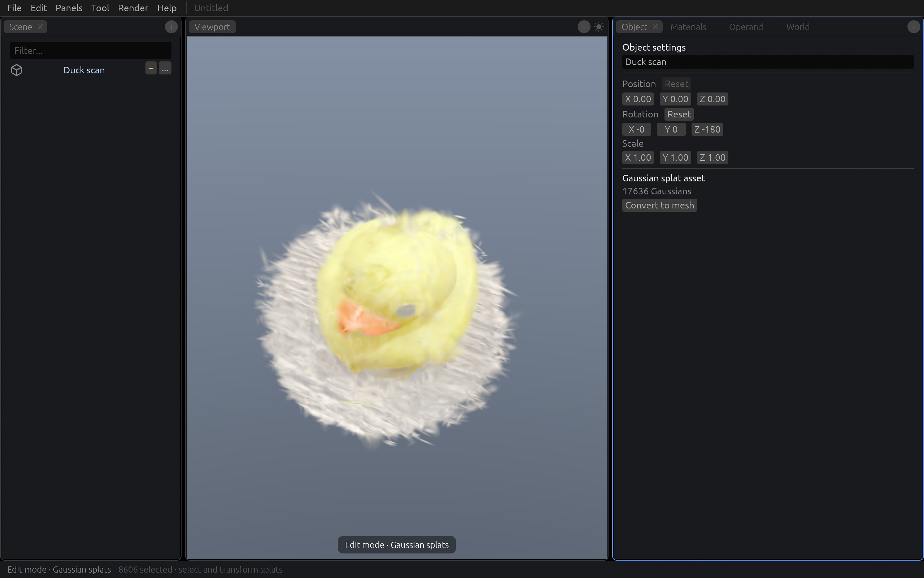Add a new tab in the Object panel

pos(913,27)
